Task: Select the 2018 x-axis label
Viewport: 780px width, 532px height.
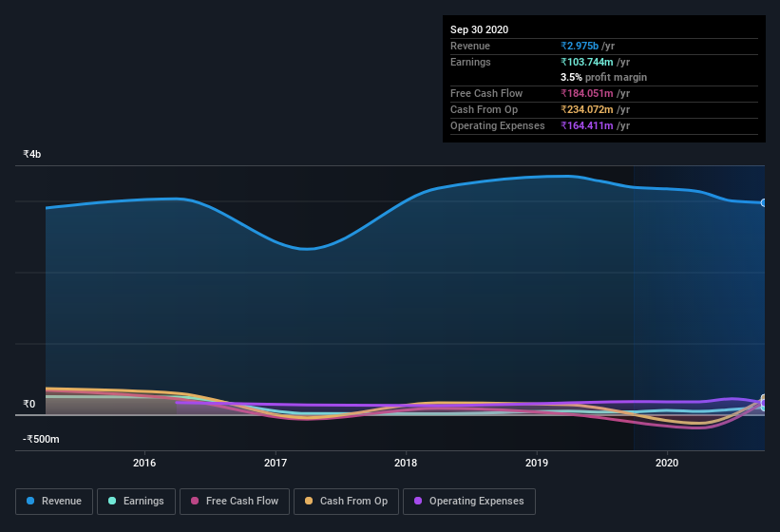Action: (x=406, y=463)
